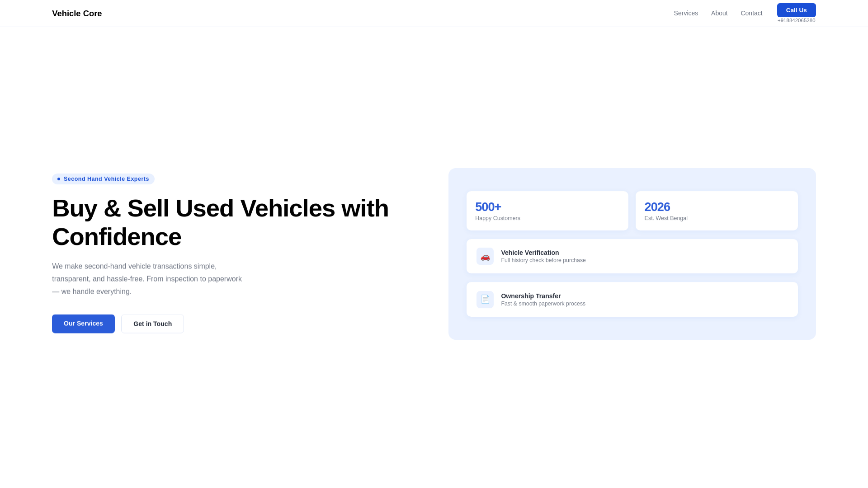This screenshot has width=868, height=488.
Task: Click 'Fast & smooth paperwork process' text
Action: [543, 304]
